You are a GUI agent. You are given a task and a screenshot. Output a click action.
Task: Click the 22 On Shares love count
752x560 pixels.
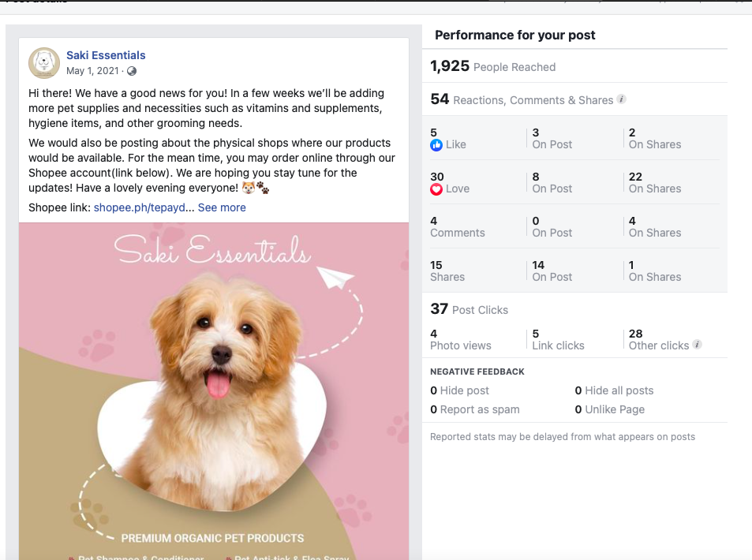(x=655, y=183)
